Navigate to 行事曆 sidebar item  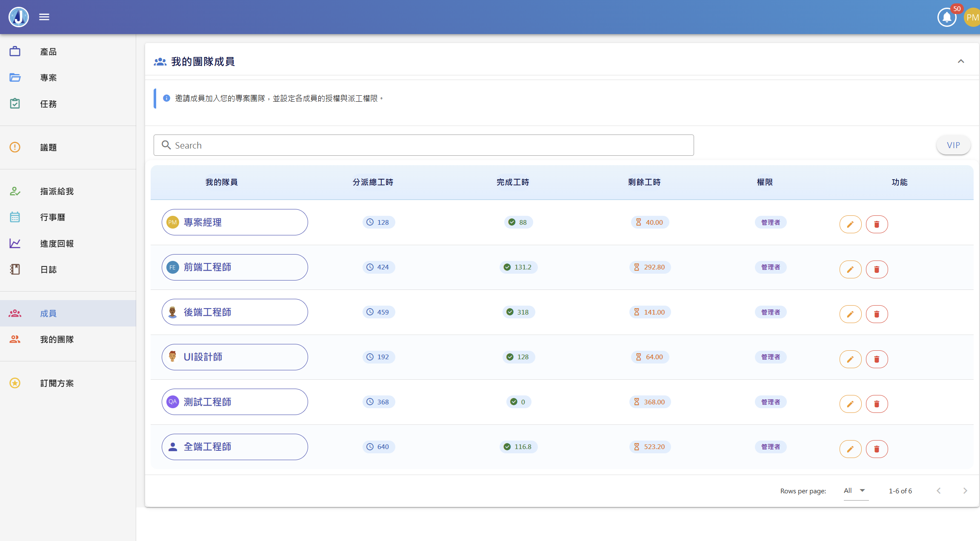(x=52, y=218)
